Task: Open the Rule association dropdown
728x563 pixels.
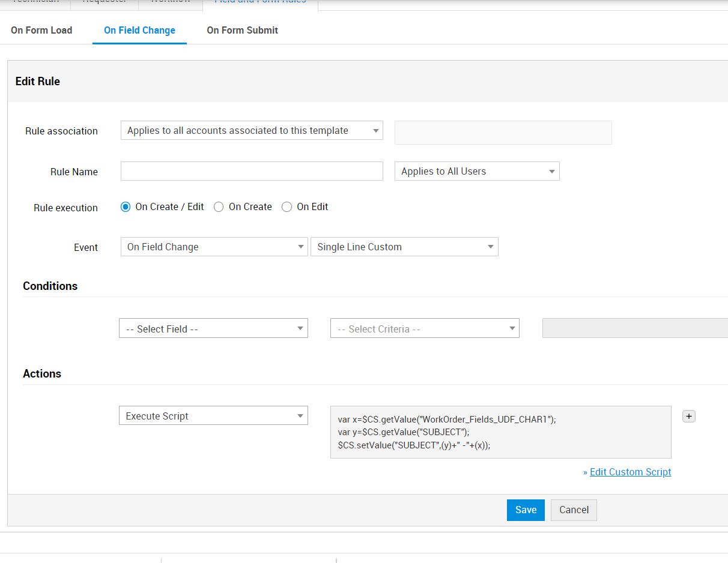Action: click(x=252, y=131)
